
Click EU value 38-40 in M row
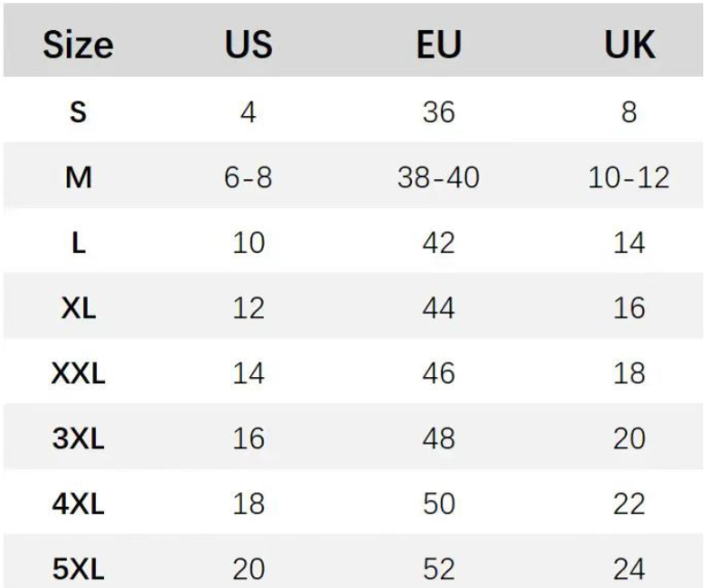(x=438, y=177)
